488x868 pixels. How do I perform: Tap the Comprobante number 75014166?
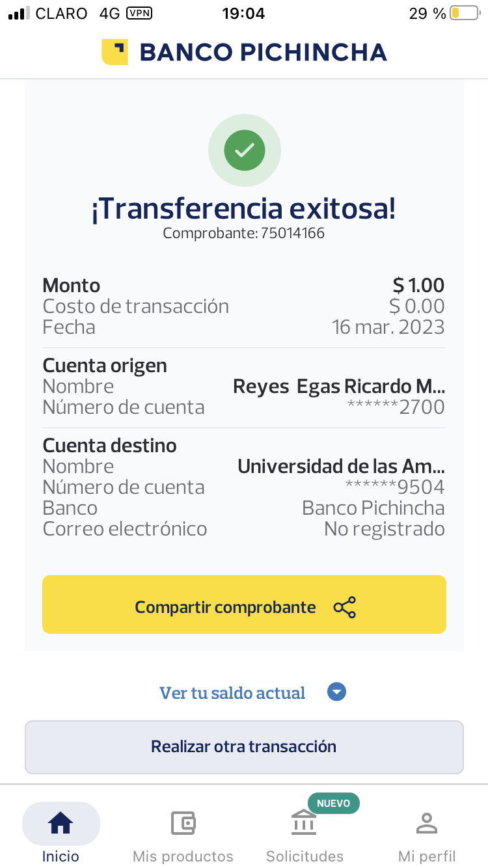pyautogui.click(x=292, y=233)
